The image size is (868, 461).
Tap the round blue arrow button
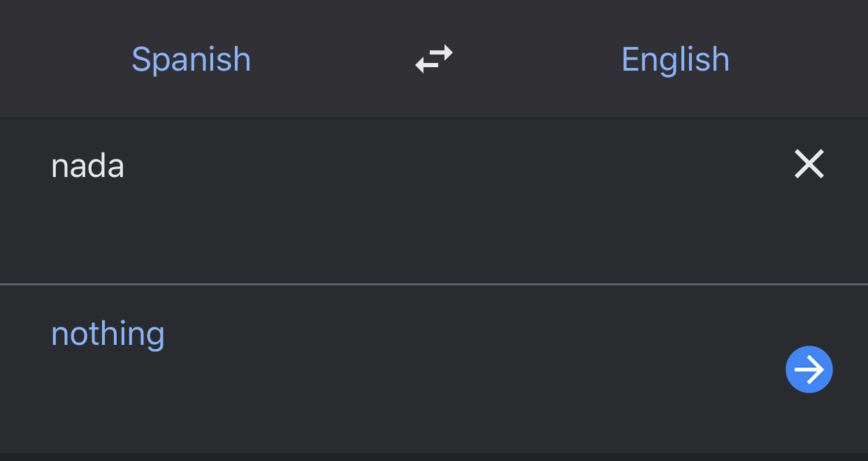click(x=809, y=369)
